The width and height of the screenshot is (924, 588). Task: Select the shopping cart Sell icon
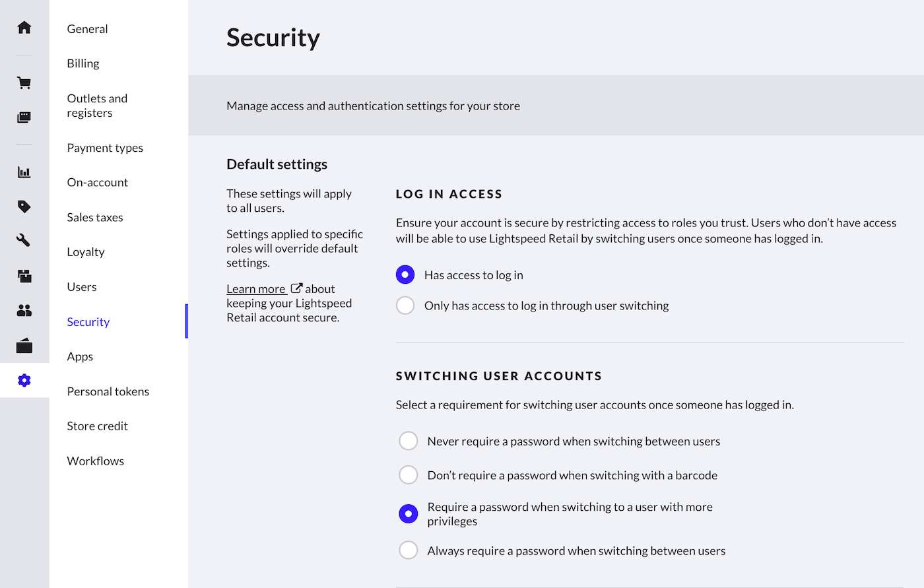pos(24,82)
